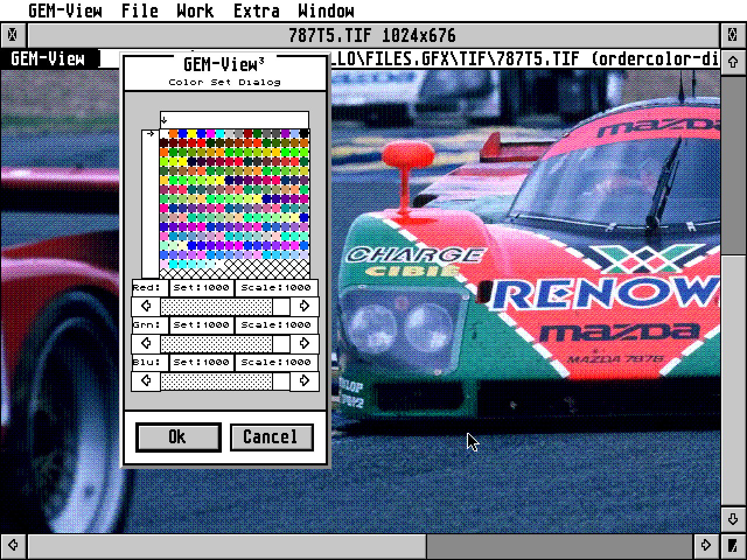Open the Work menu
The image size is (747, 560).
(x=195, y=10)
